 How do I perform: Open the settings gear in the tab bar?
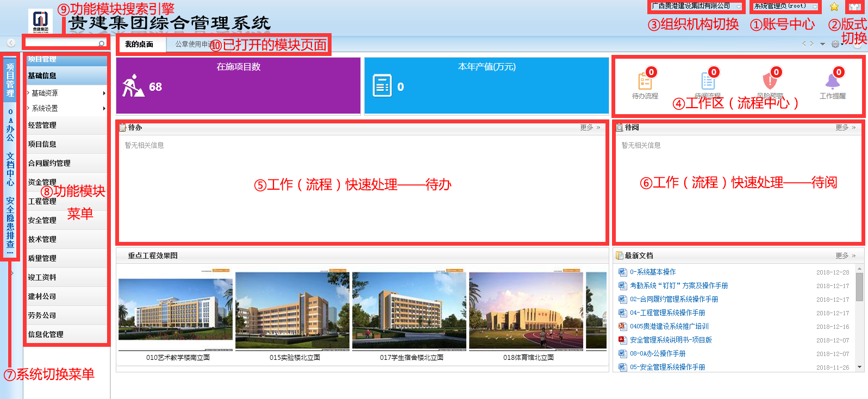click(835, 44)
